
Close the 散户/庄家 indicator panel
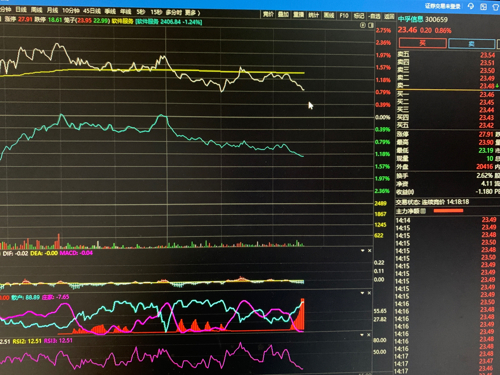click(x=369, y=293)
